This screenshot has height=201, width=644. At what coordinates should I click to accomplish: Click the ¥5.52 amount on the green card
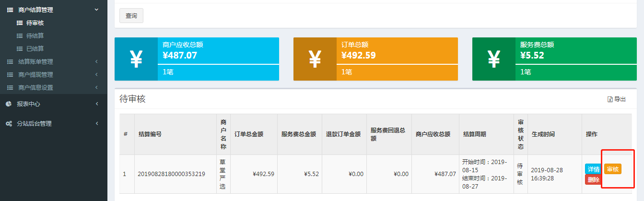tap(532, 55)
